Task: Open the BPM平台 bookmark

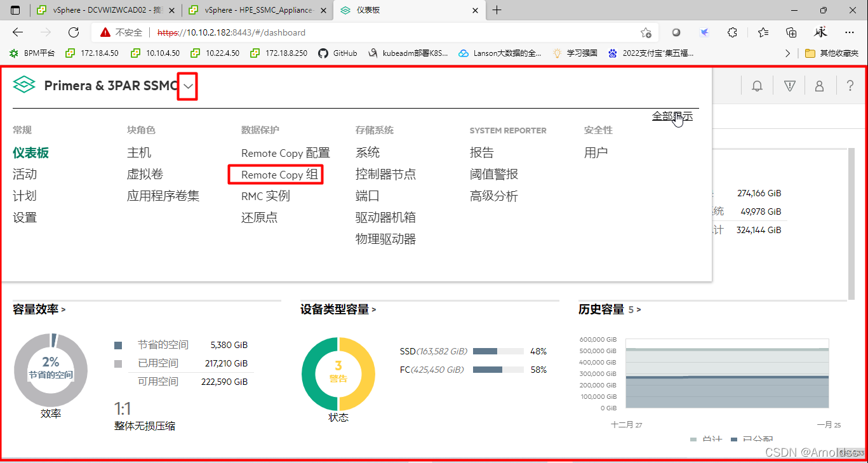Action: click(x=32, y=53)
